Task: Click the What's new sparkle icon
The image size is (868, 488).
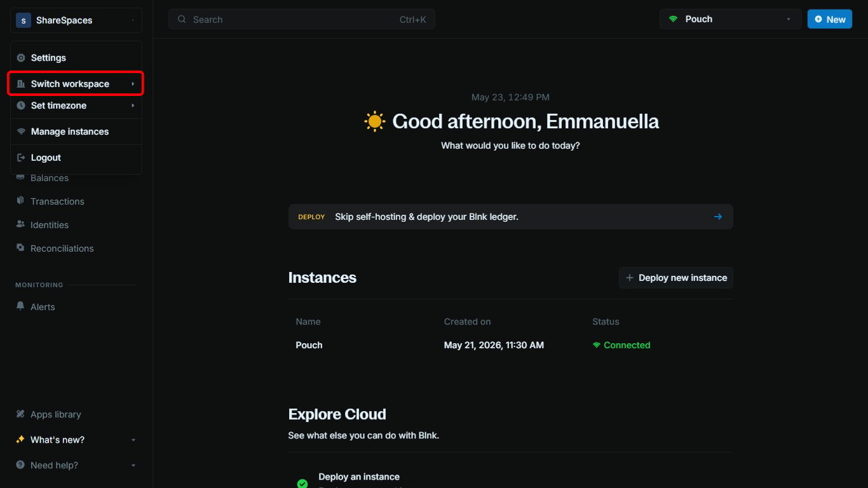Action: click(x=20, y=439)
